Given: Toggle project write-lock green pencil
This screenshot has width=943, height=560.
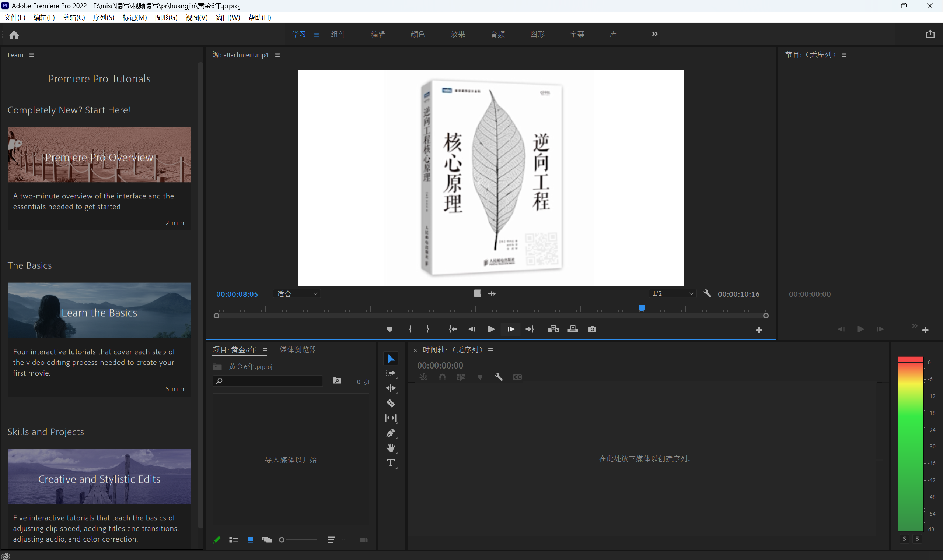Looking at the screenshot, I should [217, 540].
